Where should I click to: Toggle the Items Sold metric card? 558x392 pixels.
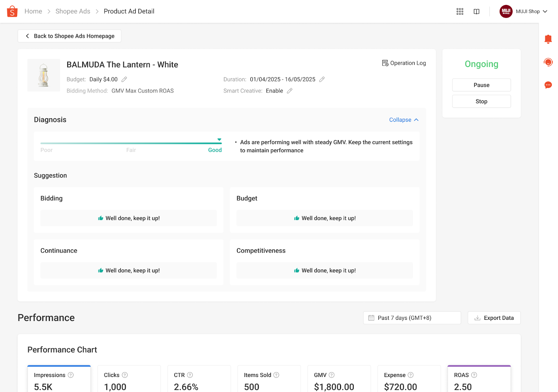point(269,379)
